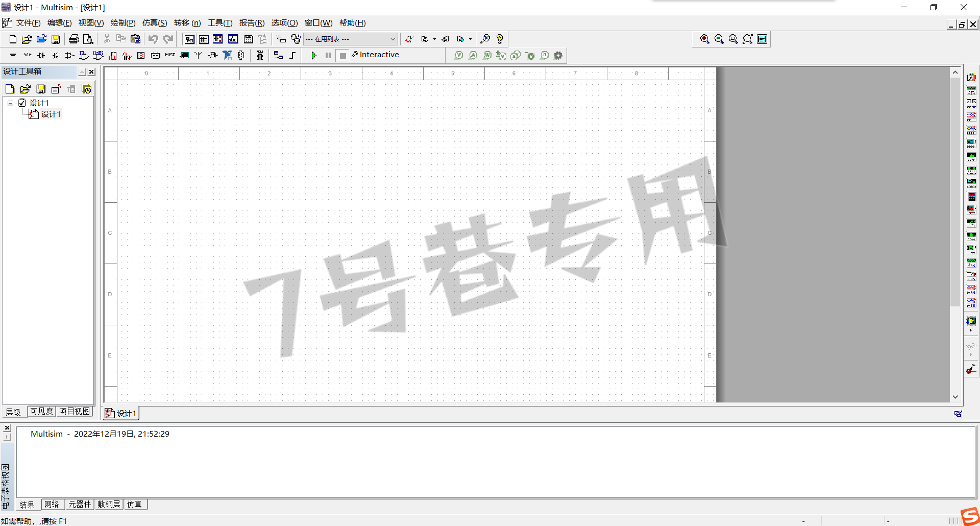Toggle the Design Toolbox view button

click(x=189, y=39)
